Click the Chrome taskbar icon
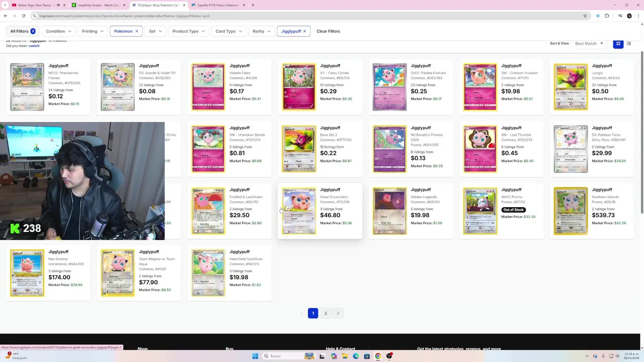The image size is (644, 362). (x=378, y=356)
